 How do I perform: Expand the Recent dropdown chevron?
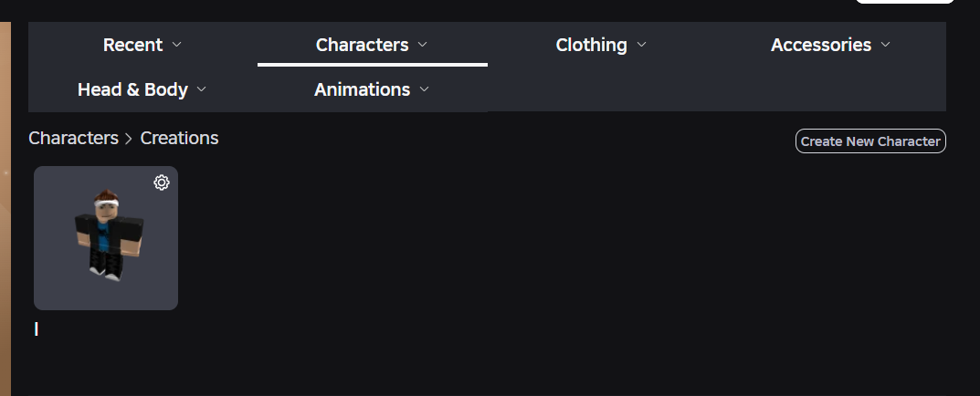177,44
